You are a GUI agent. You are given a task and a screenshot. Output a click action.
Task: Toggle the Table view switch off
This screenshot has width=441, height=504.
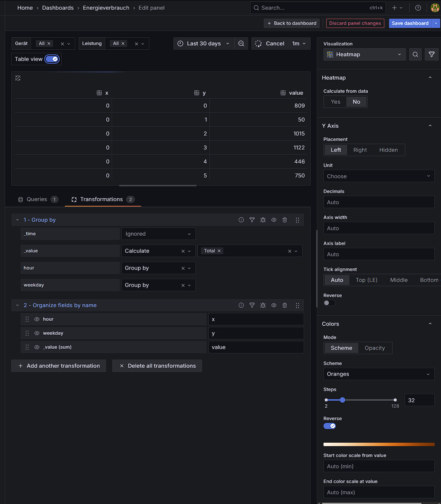click(x=52, y=59)
